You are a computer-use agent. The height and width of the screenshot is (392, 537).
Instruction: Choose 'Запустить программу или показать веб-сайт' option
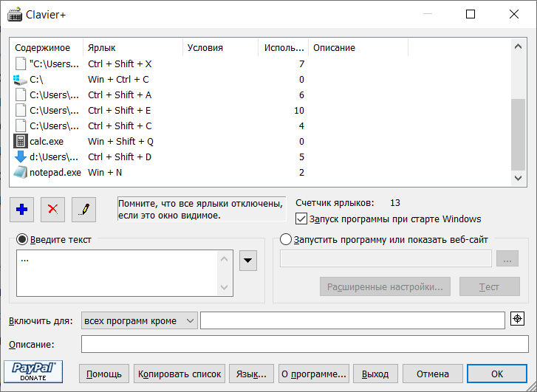pos(287,239)
